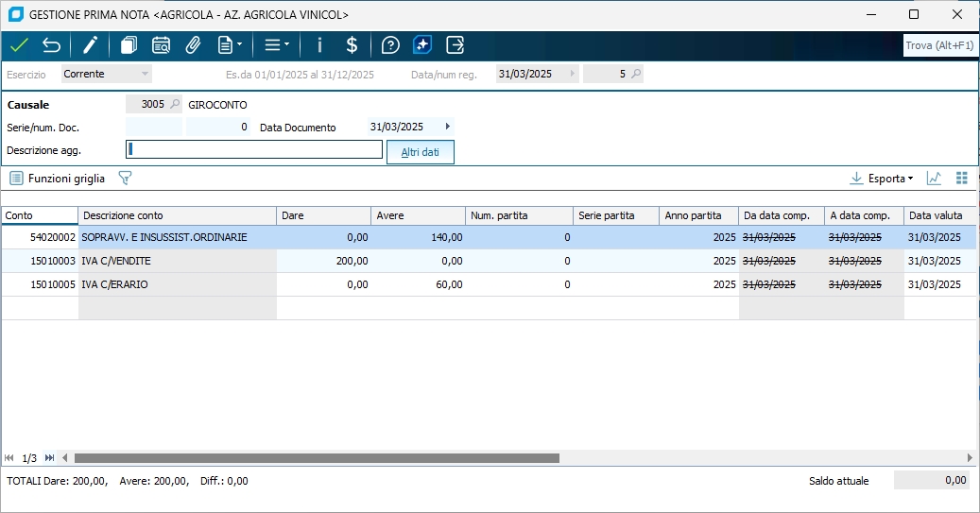Click the Altri dati button
Image resolution: width=980 pixels, height=513 pixels.
(420, 152)
